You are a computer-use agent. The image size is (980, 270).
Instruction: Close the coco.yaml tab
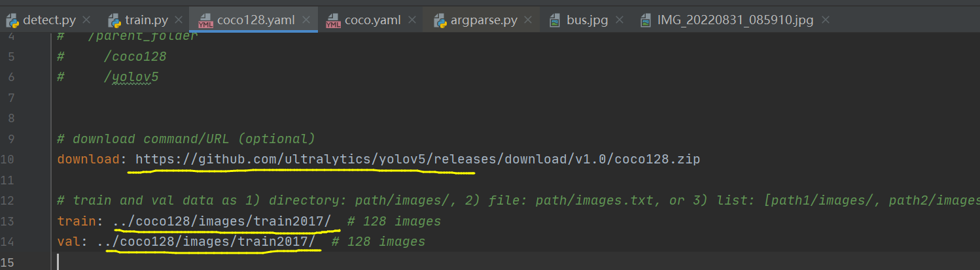coord(411,20)
